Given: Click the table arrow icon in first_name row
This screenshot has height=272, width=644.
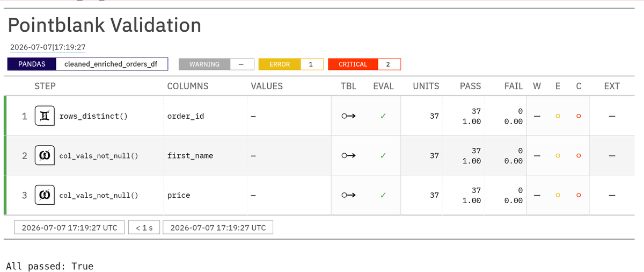Looking at the screenshot, I should coord(349,155).
